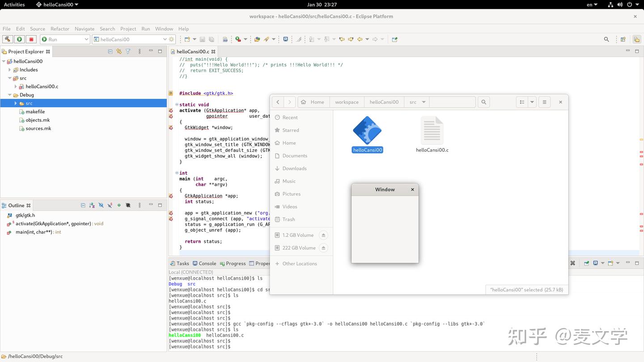
Task: Switch to the Console tab
Action: pyautogui.click(x=204, y=263)
